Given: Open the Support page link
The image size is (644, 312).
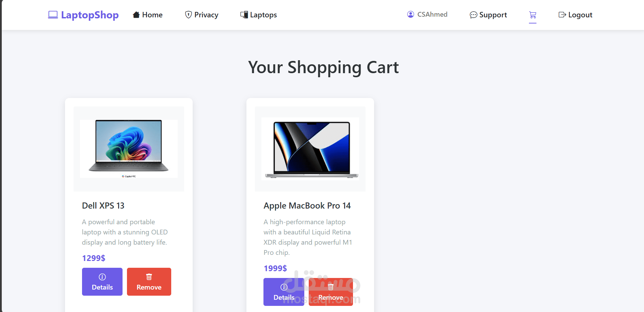Looking at the screenshot, I should point(488,15).
